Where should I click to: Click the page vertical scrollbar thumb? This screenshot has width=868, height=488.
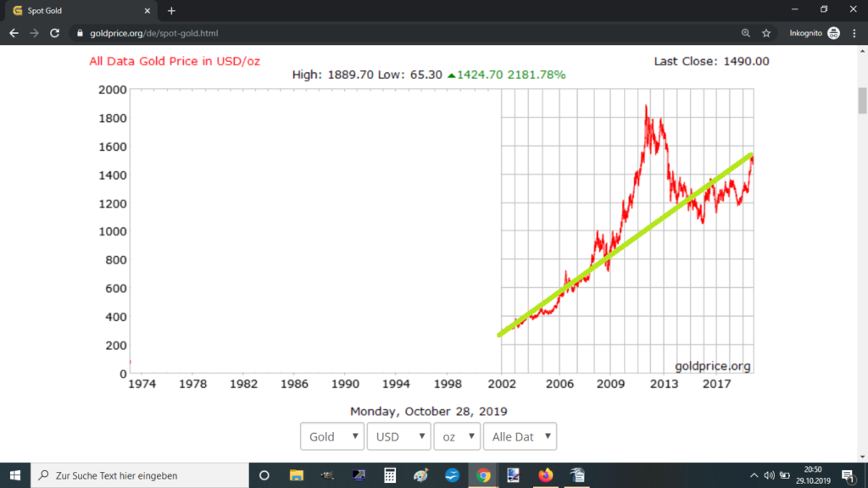coord(862,101)
